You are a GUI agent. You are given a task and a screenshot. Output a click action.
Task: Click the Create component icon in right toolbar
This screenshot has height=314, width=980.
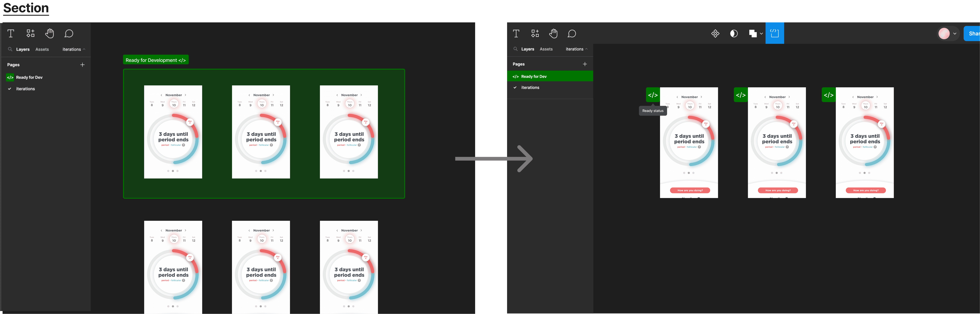tap(715, 33)
